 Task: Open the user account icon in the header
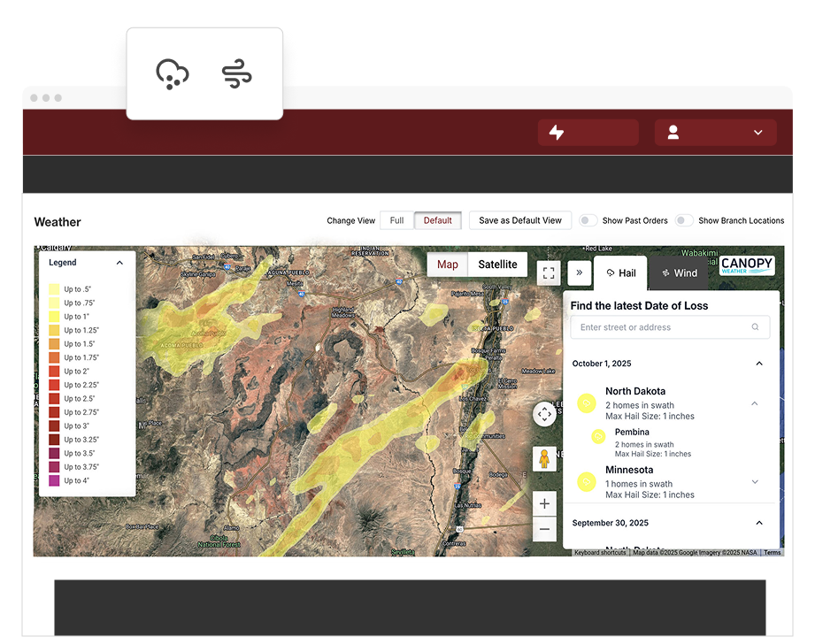(673, 132)
